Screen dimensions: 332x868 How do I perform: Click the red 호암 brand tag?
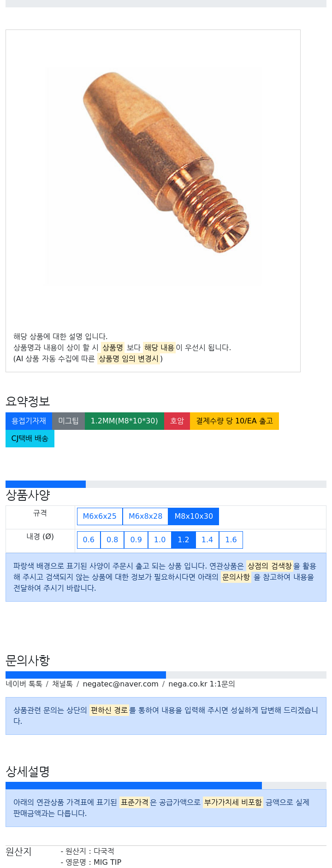pyautogui.click(x=177, y=421)
